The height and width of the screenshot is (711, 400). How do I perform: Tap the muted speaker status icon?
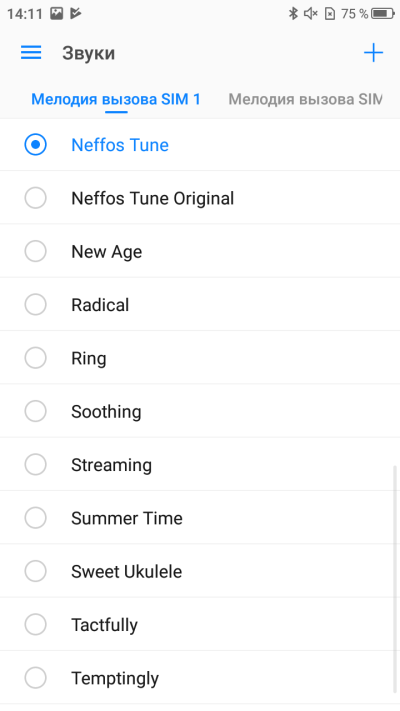click(311, 14)
